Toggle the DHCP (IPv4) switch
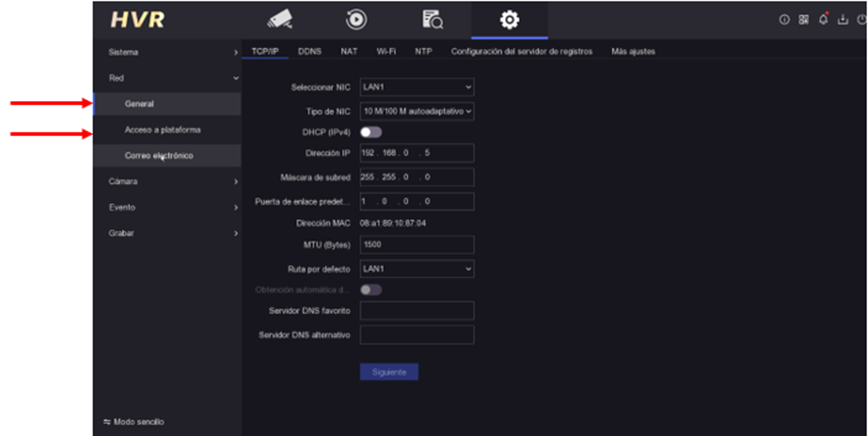The image size is (868, 436). 371,132
